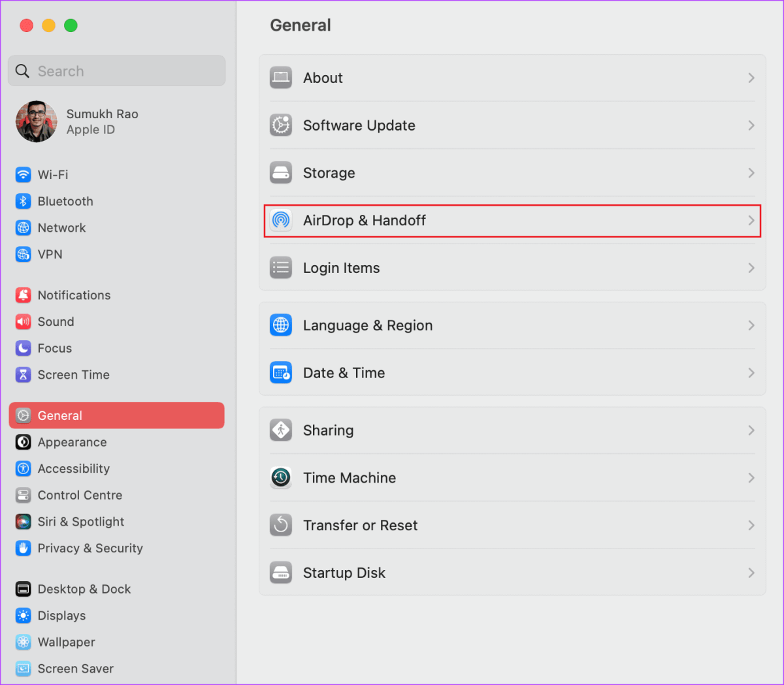Click the Notifications bell icon

24,295
